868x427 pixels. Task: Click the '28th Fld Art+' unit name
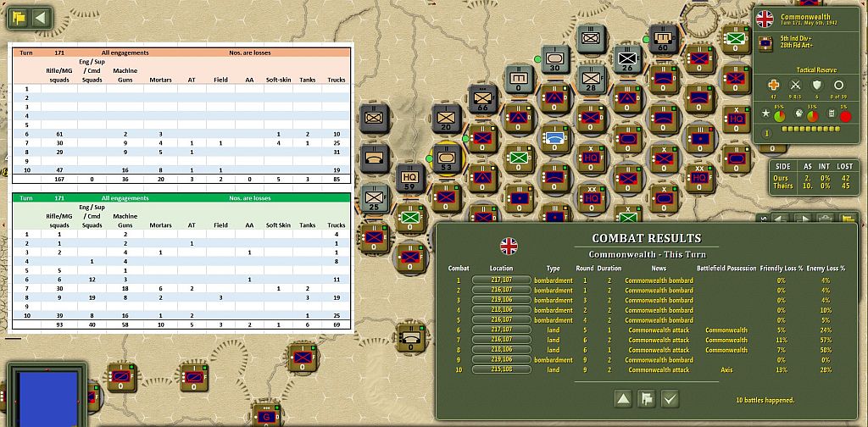coord(797,46)
